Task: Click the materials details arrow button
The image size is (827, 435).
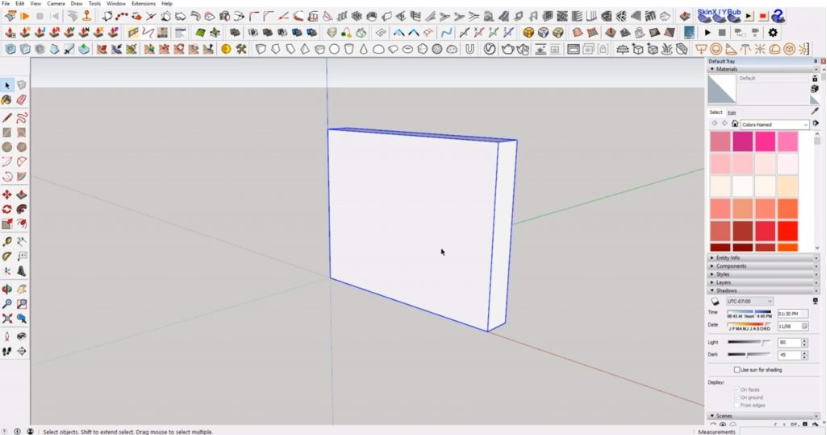Action: coord(815,123)
